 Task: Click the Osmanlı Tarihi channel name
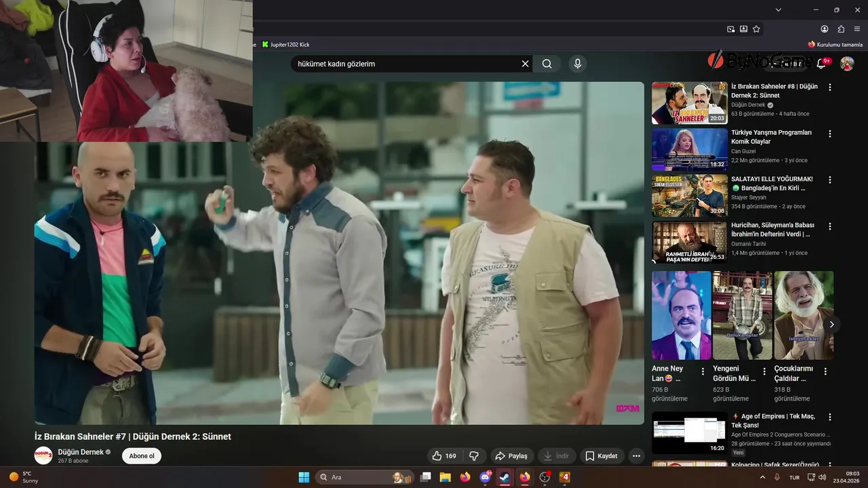[x=749, y=244]
